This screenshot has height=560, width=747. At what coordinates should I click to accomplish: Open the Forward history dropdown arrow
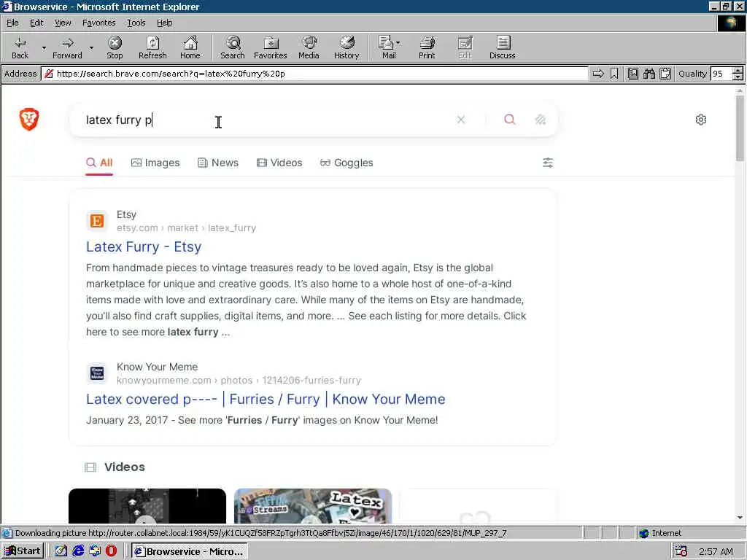click(91, 47)
